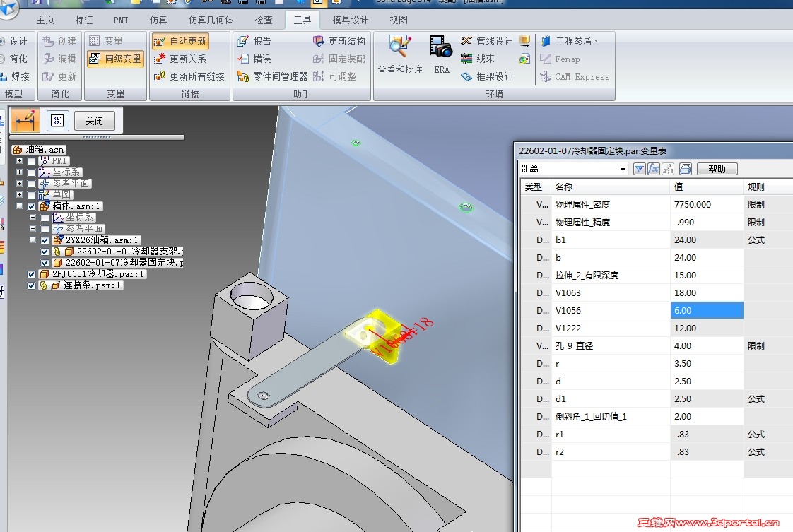Image resolution: width=793 pixels, height=532 pixels.
Task: Enter the 线束 harness environment
Action: click(477, 59)
